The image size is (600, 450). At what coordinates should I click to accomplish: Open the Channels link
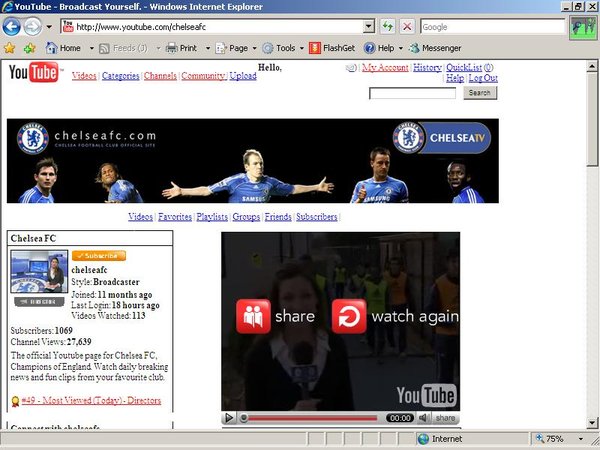(160, 76)
